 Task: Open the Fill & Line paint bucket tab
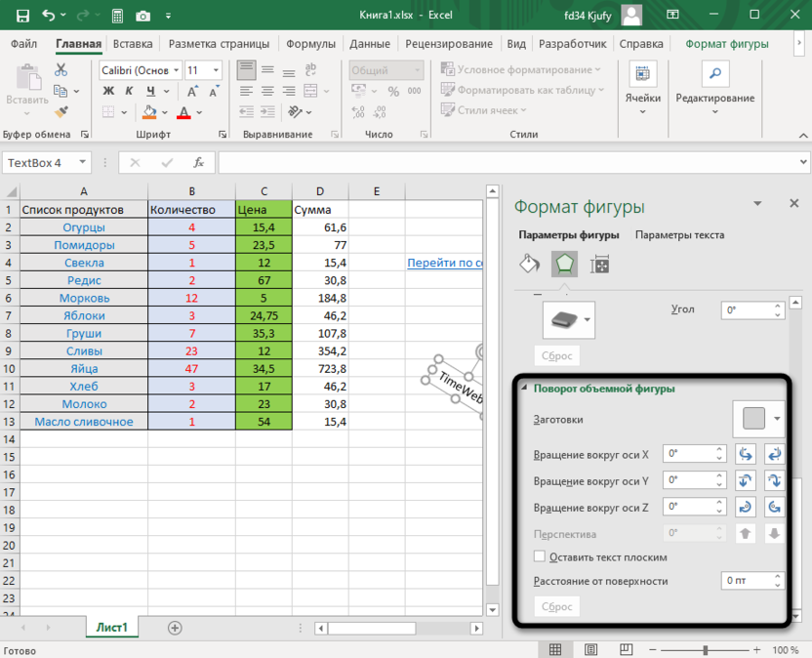point(528,264)
